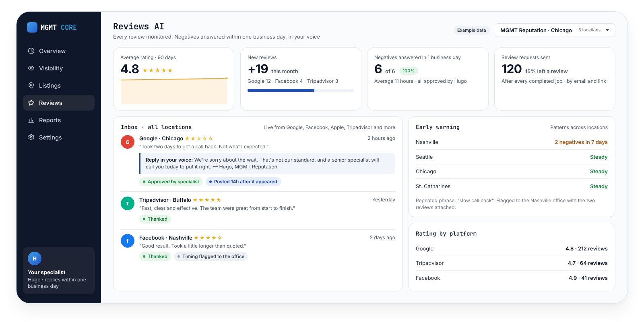Click the St. Catharines Steady row
The height and width of the screenshot is (322, 644).
pos(512,187)
